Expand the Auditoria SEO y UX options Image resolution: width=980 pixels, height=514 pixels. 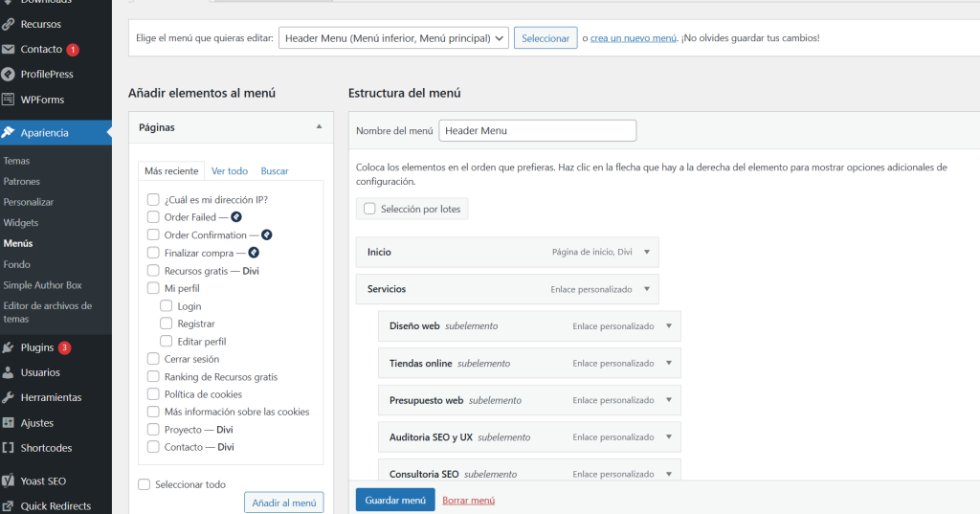tap(669, 436)
